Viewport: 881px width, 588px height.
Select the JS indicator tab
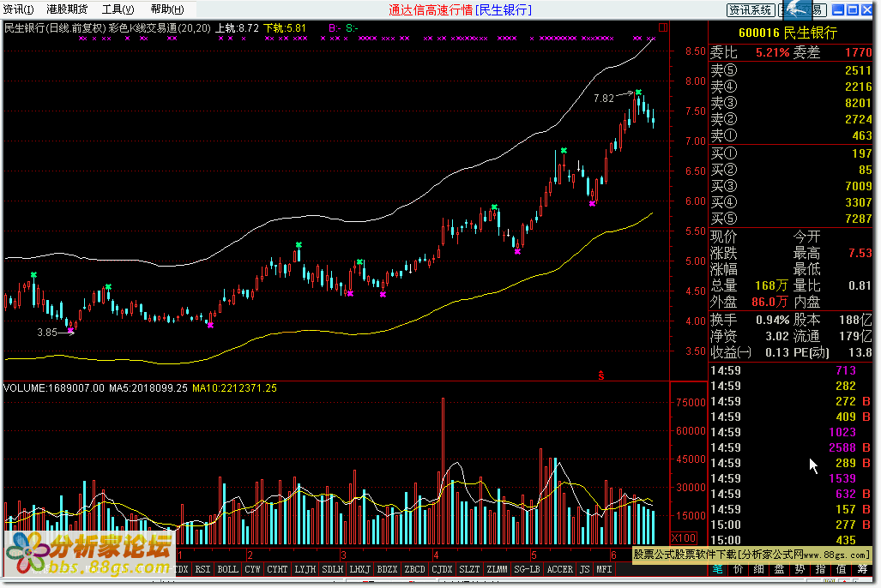585,569
